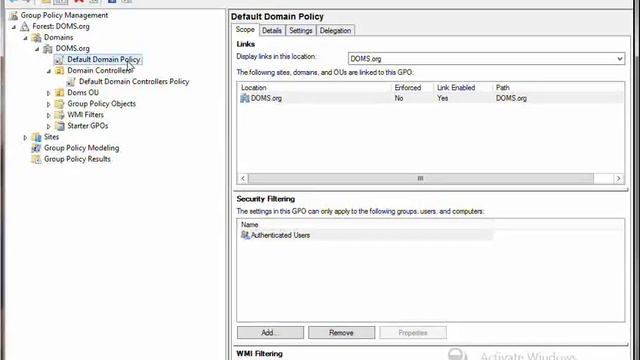This screenshot has width=640, height=360.
Task: Expand the Doms OU node
Action: tap(49, 93)
